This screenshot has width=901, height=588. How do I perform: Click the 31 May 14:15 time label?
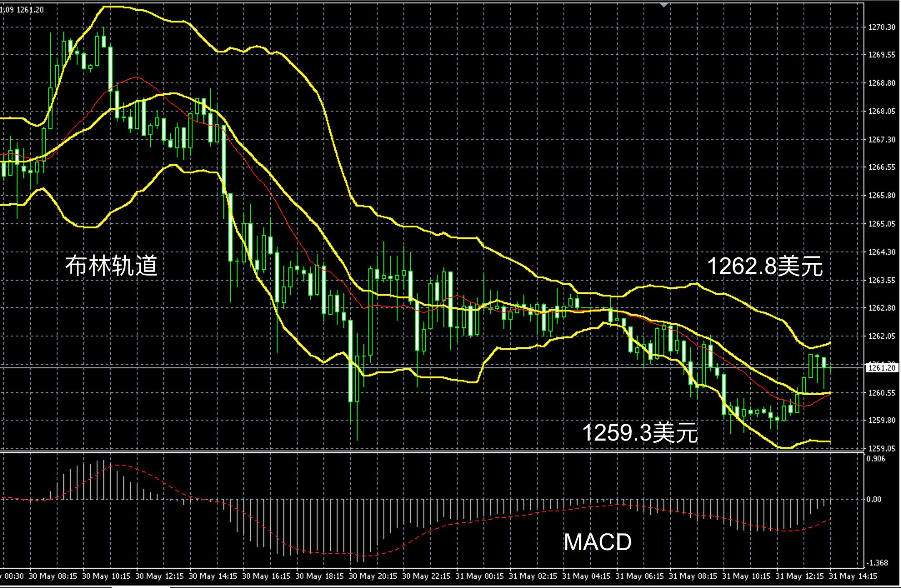click(x=853, y=576)
